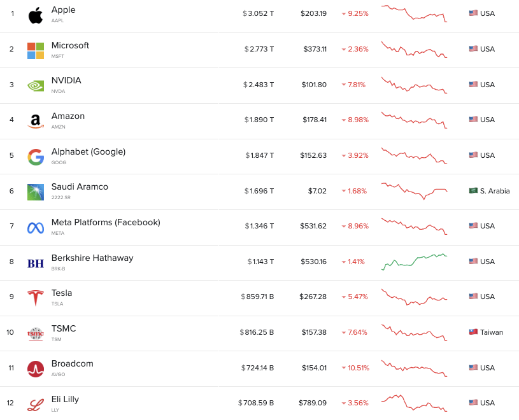Click the Eli Lilly script logo
Viewport: 519px width, 420px height.
tap(36, 405)
